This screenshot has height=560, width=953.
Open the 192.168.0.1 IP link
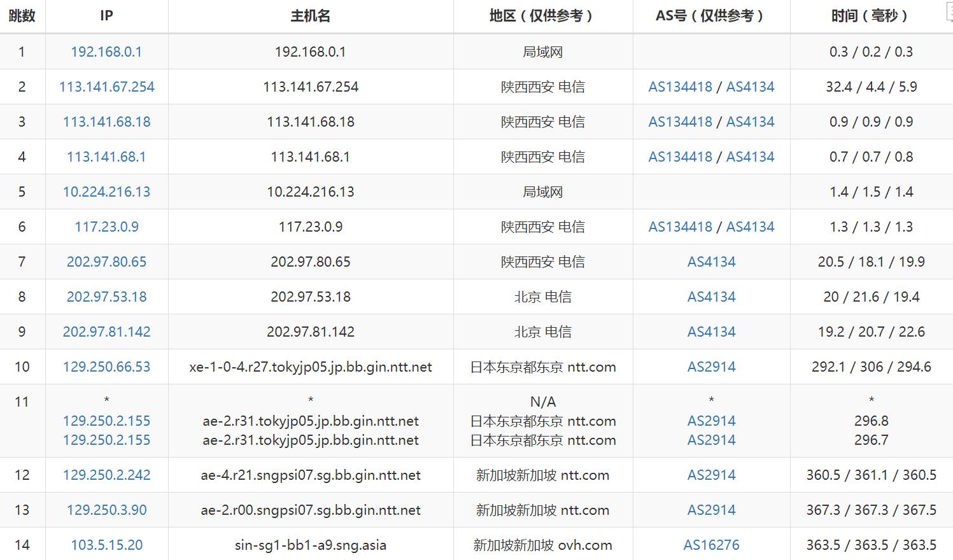tap(106, 52)
